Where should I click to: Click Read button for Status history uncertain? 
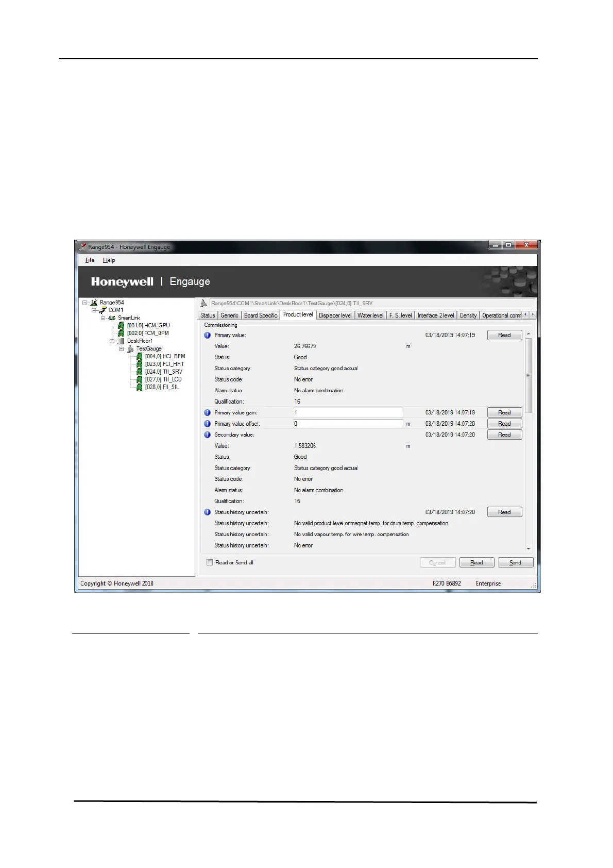pyautogui.click(x=505, y=512)
